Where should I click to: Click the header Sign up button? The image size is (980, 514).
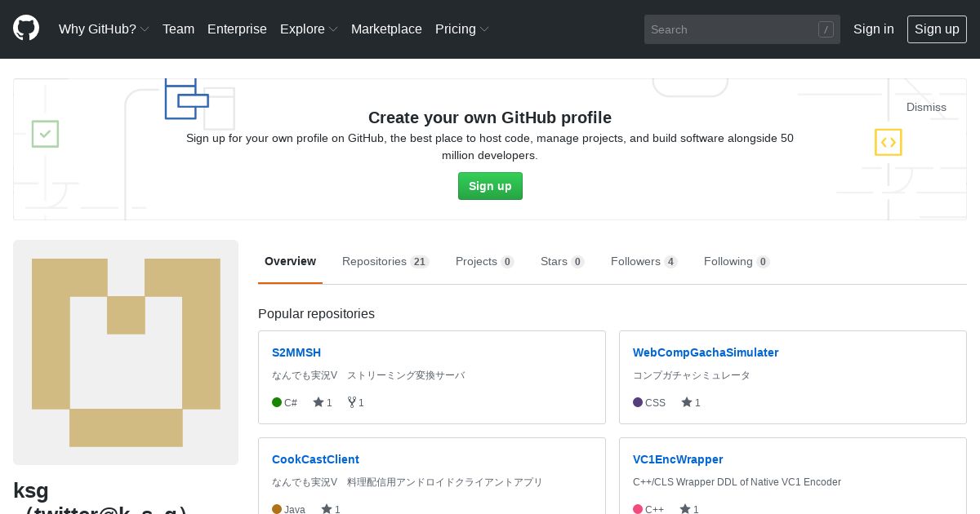click(x=937, y=29)
